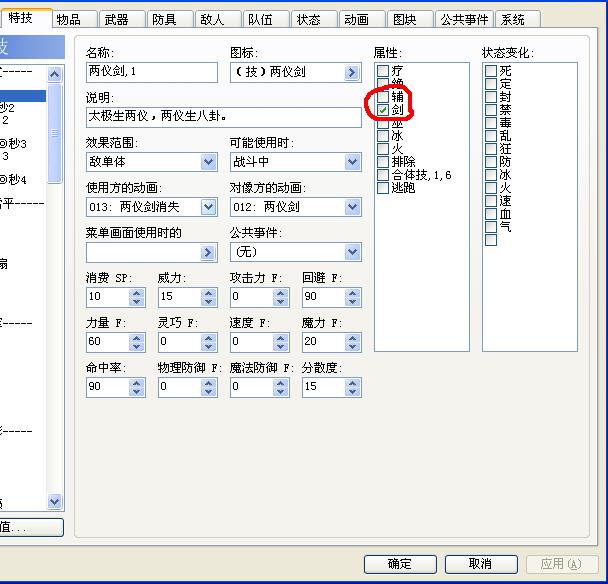Check the 乱 state change checkbox
Image resolution: width=608 pixels, height=584 pixels.
tap(491, 136)
